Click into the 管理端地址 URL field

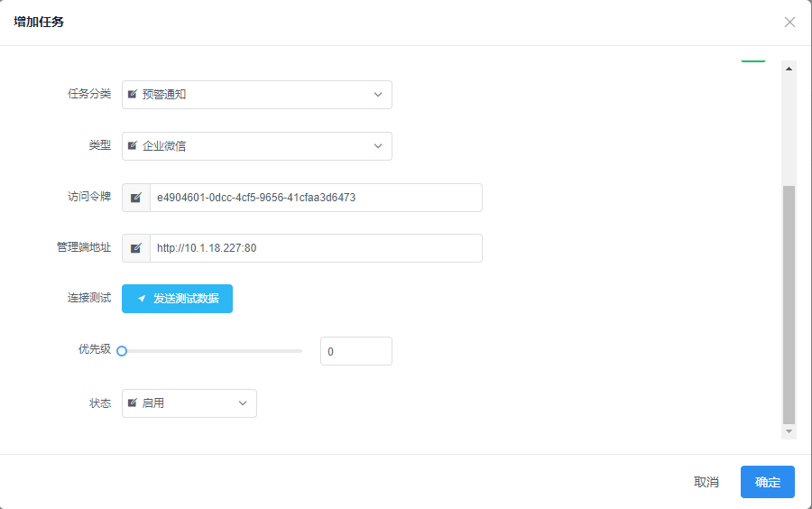click(x=316, y=248)
